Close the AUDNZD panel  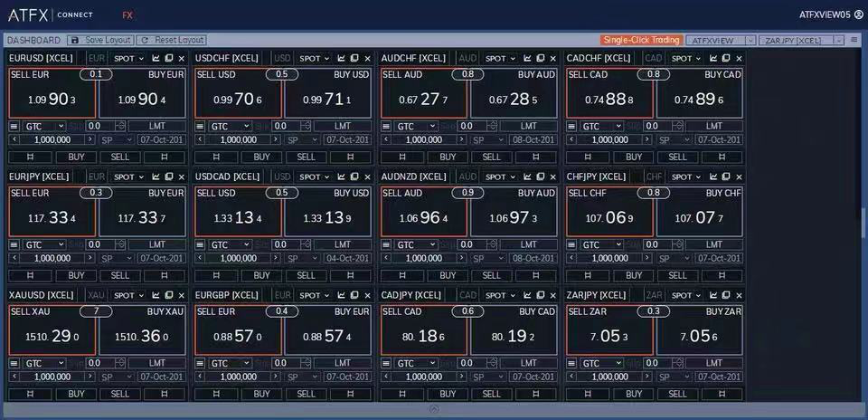[553, 177]
